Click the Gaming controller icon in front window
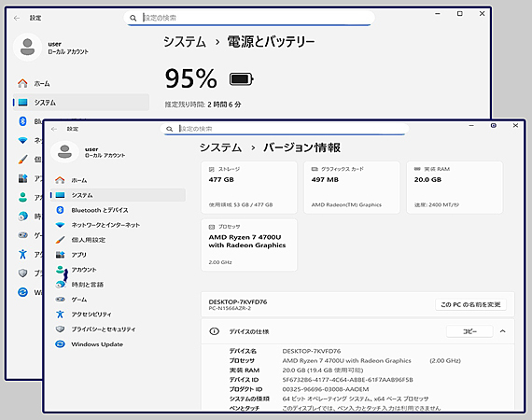The image size is (532, 420). click(x=60, y=300)
